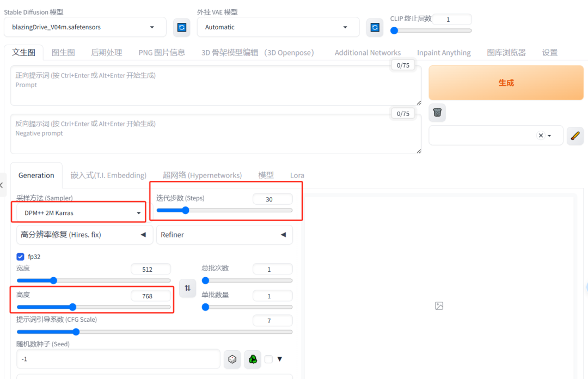Click the image placeholder icon in the output area
This screenshot has width=588, height=379.
click(439, 306)
